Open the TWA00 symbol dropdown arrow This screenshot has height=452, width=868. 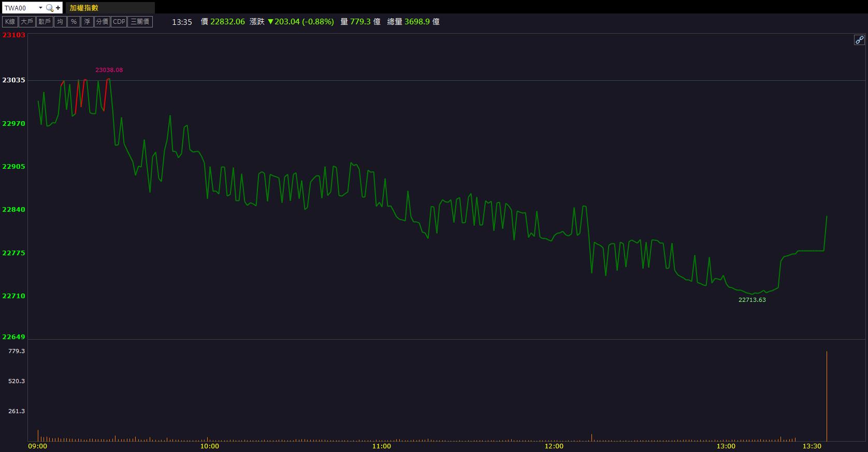click(x=40, y=8)
